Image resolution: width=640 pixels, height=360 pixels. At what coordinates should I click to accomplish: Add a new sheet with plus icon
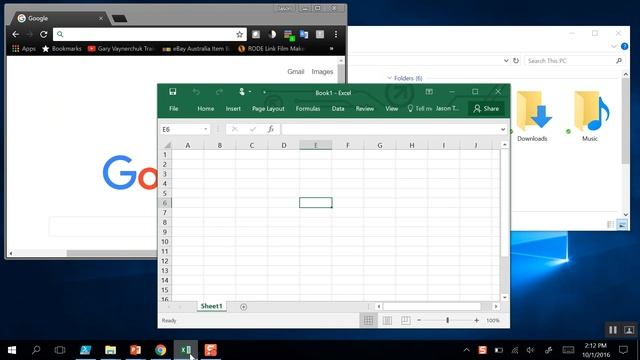click(x=243, y=307)
